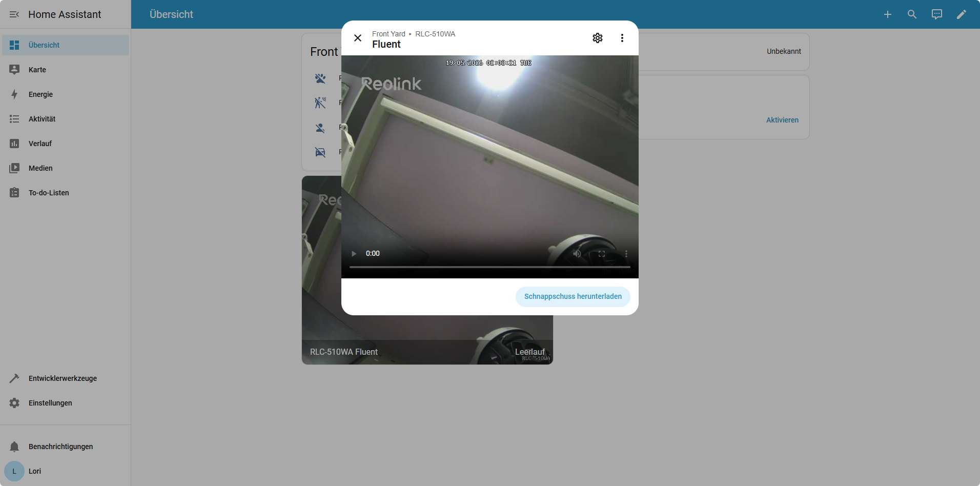Click Front Yard breadcrumb in dialog
The image size is (980, 486).
click(389, 34)
